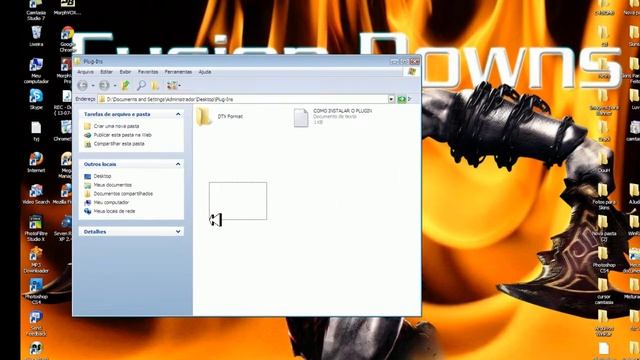Select the cursor camtasia folder

click(604, 291)
